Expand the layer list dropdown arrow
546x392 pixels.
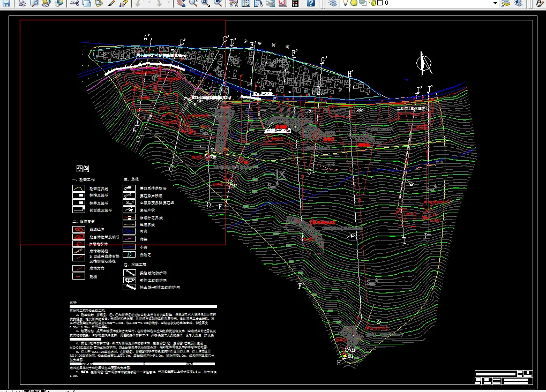pos(496,3)
